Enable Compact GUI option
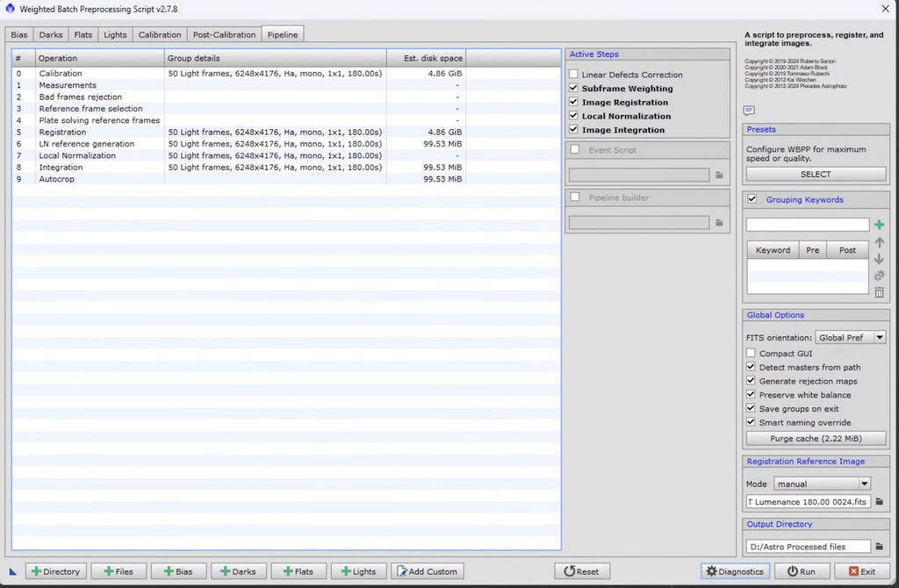This screenshot has height=588, width=899. [751, 353]
